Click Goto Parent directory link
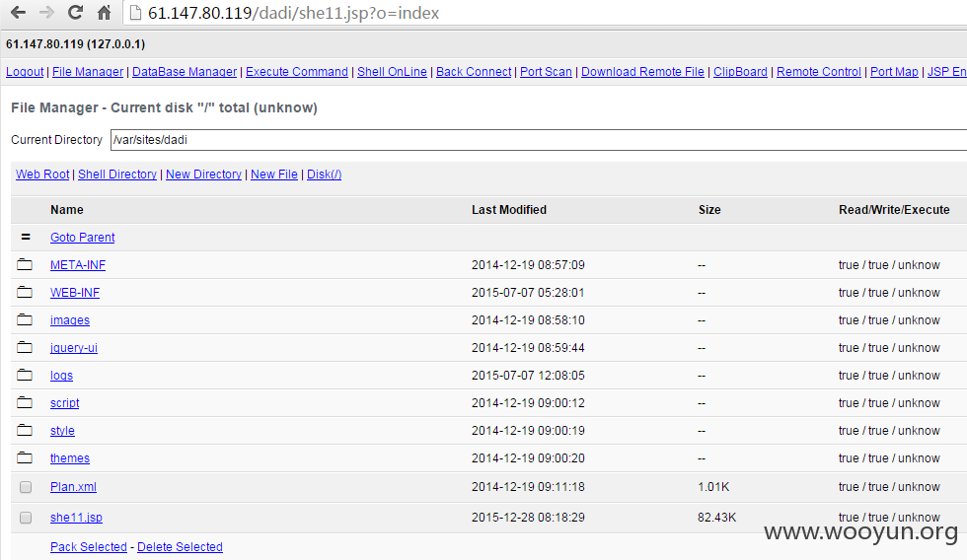Viewport: 967px width, 560px height. (x=83, y=238)
